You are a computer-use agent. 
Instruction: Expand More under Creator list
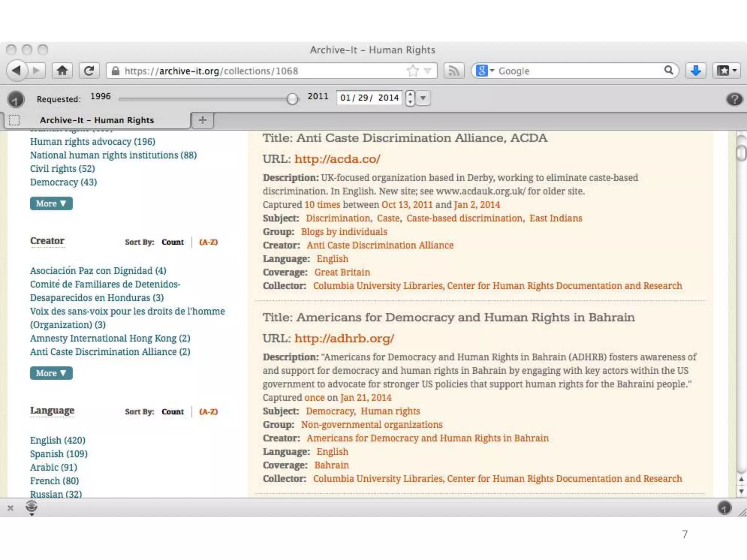coord(51,373)
